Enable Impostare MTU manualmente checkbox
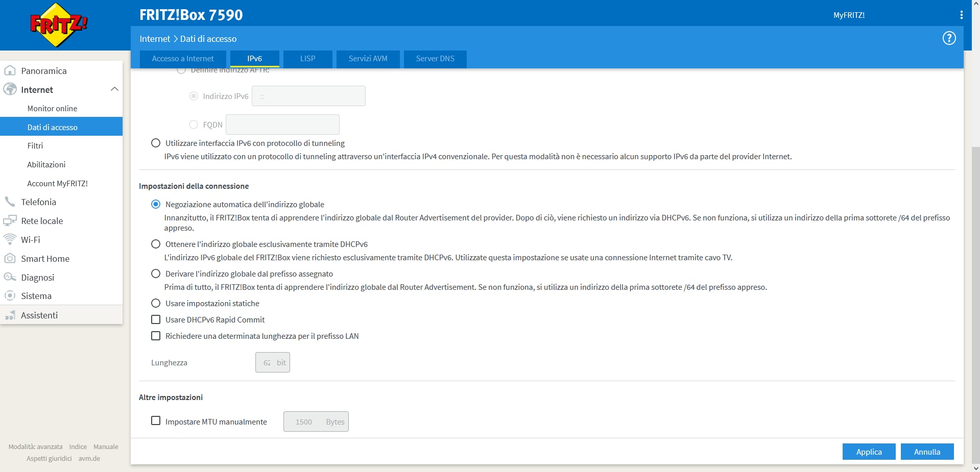This screenshot has width=980, height=472. 156,420
